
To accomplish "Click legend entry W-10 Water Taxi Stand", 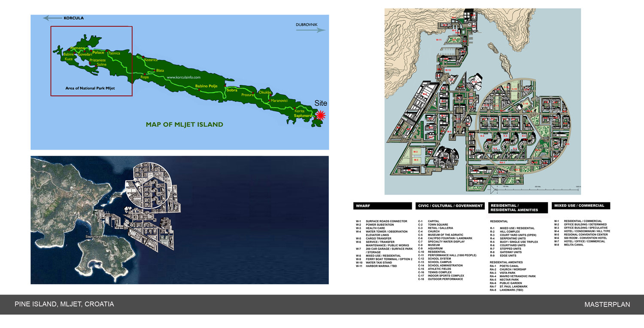I will (x=374, y=263).
